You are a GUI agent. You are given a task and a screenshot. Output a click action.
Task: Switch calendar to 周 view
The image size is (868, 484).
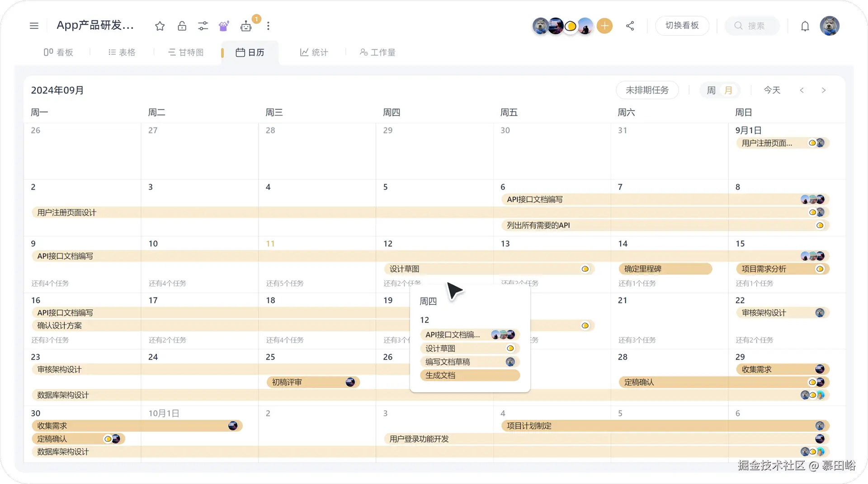(711, 90)
